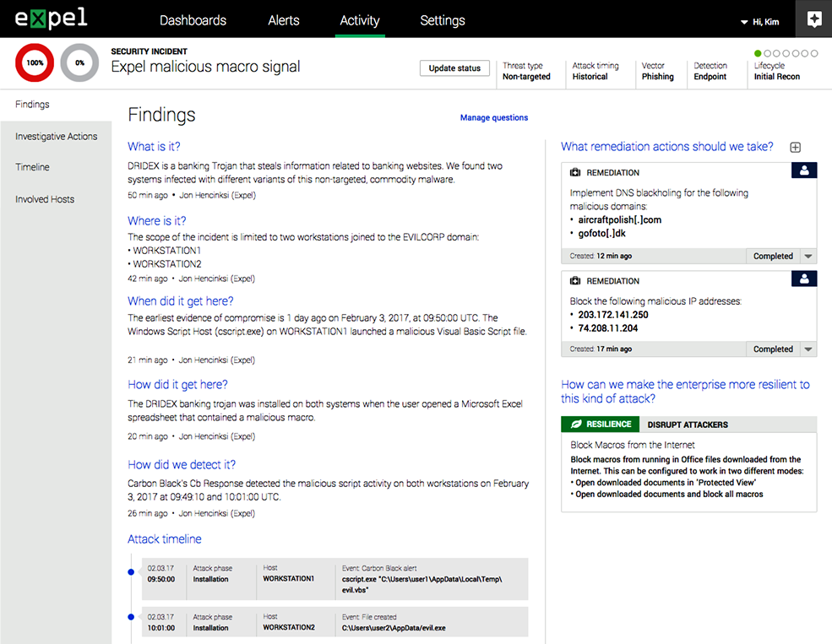Click Completed status on malicious IP card

(x=773, y=349)
